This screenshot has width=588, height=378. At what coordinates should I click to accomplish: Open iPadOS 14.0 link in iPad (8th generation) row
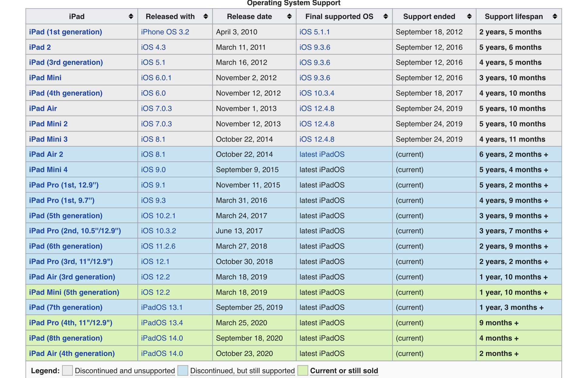coord(162,338)
